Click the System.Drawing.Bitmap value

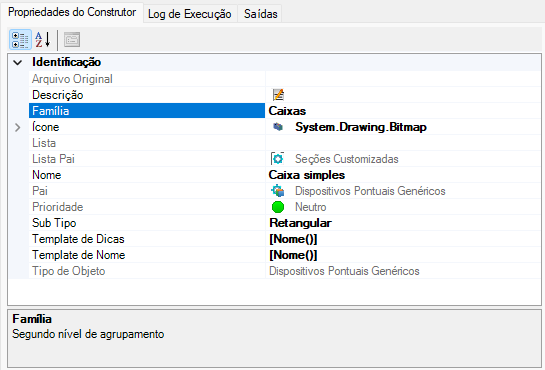[361, 127]
